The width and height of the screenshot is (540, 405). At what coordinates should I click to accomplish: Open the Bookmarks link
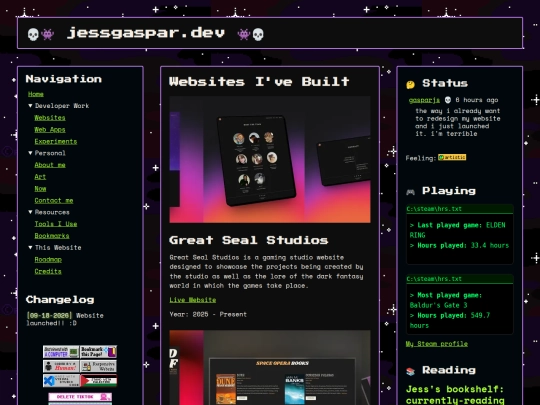click(52, 236)
